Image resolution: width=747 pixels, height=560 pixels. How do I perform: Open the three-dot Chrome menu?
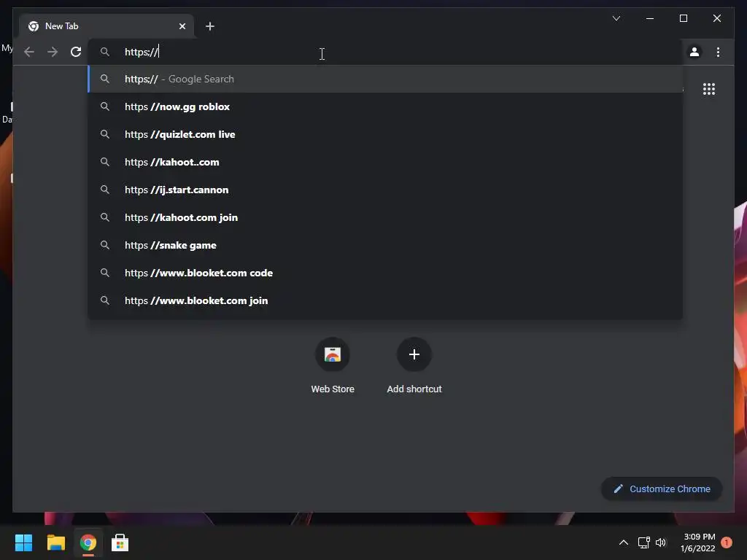click(x=718, y=52)
